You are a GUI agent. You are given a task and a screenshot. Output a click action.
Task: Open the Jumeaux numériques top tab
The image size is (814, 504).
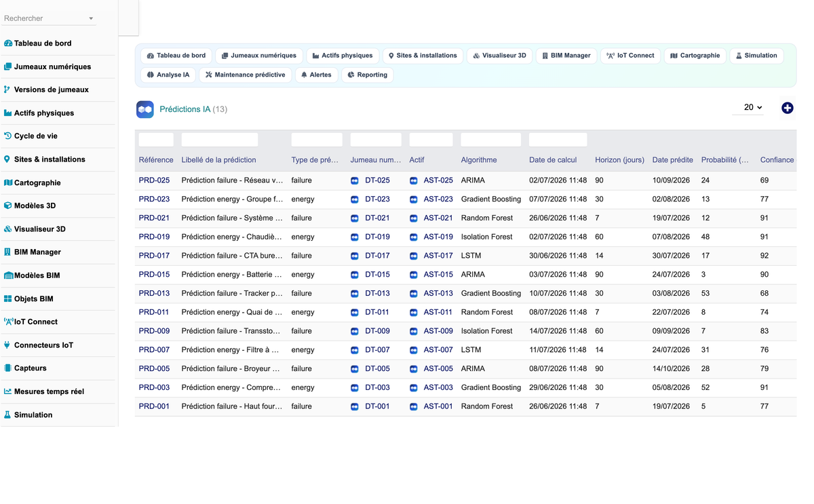pos(259,56)
